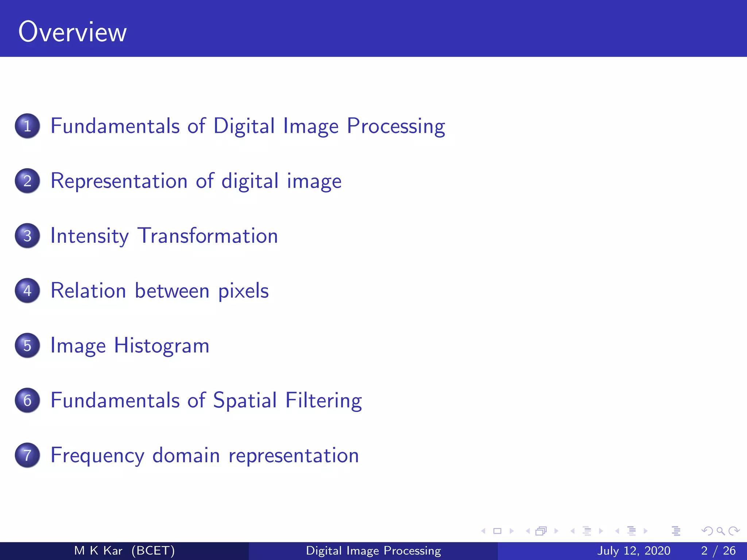
Task: Click previous section arrow in navigation symbols
Action: pos(617,531)
